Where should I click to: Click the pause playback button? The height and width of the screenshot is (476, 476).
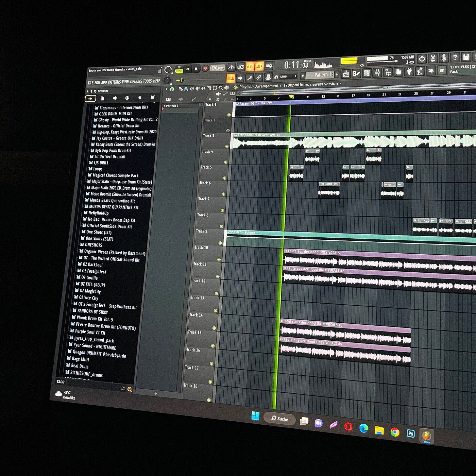coord(187,69)
